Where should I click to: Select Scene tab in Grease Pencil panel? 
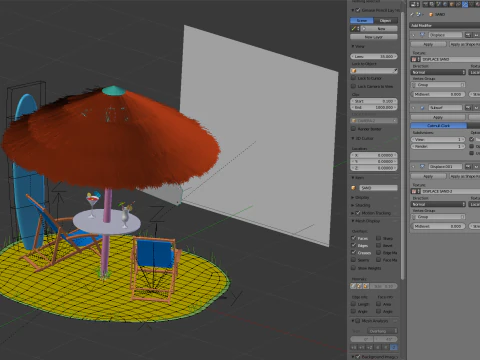pos(362,20)
